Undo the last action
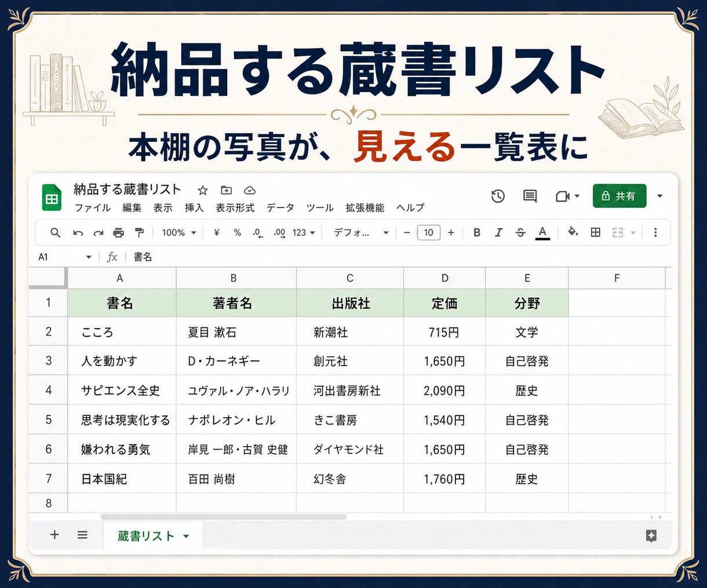The image size is (707, 588). (x=78, y=233)
